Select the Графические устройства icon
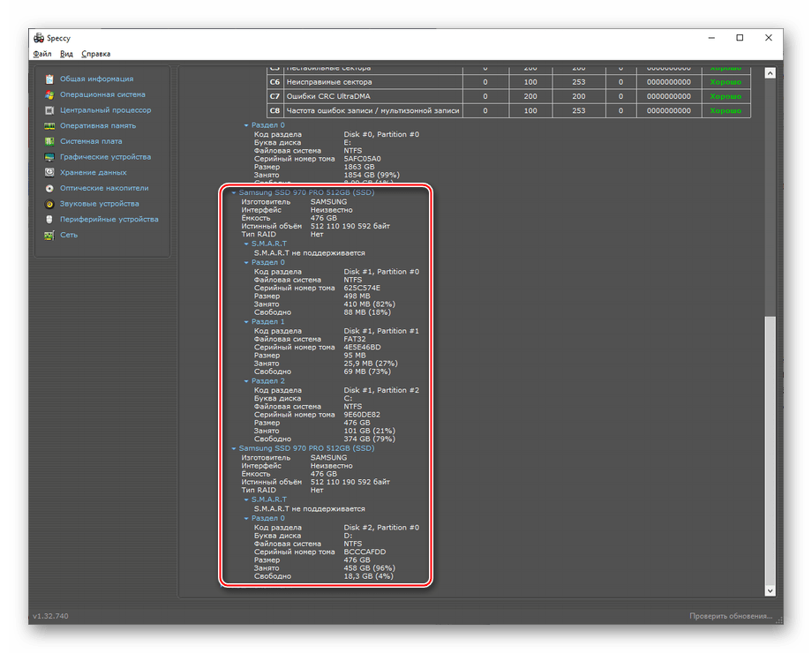Screen dimensions: 812x653 [x=49, y=157]
